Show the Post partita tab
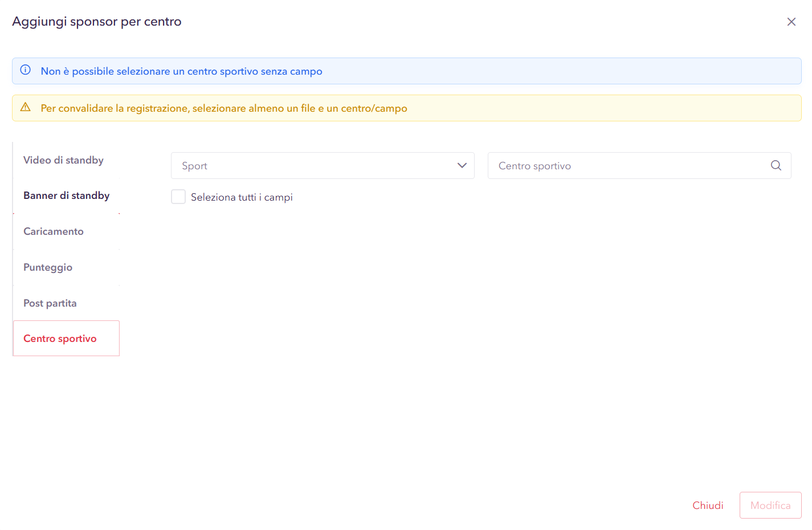The image size is (812, 530). 50,303
